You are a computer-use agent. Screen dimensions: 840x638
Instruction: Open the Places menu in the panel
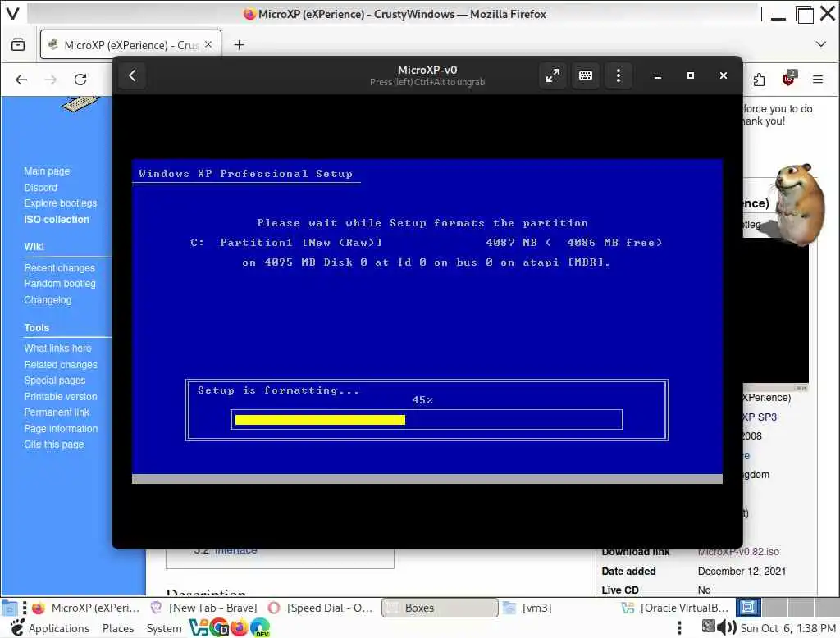tap(118, 628)
